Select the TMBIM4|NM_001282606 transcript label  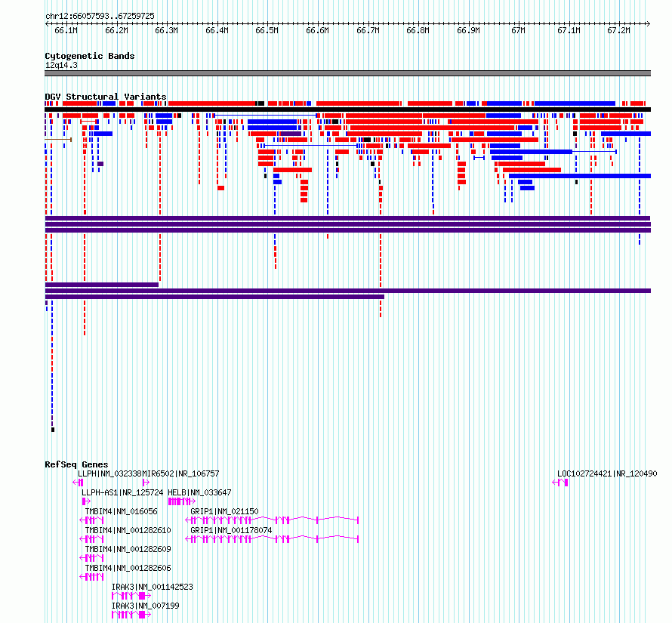click(128, 568)
